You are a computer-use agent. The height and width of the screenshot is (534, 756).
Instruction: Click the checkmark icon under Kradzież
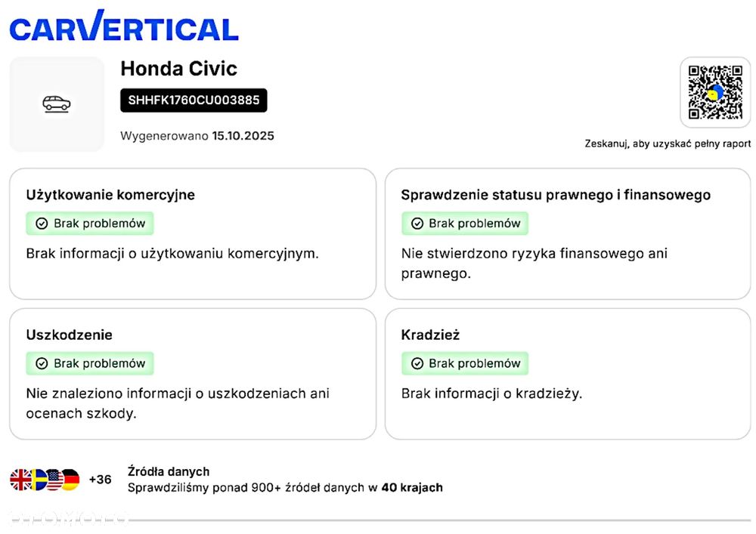click(417, 363)
